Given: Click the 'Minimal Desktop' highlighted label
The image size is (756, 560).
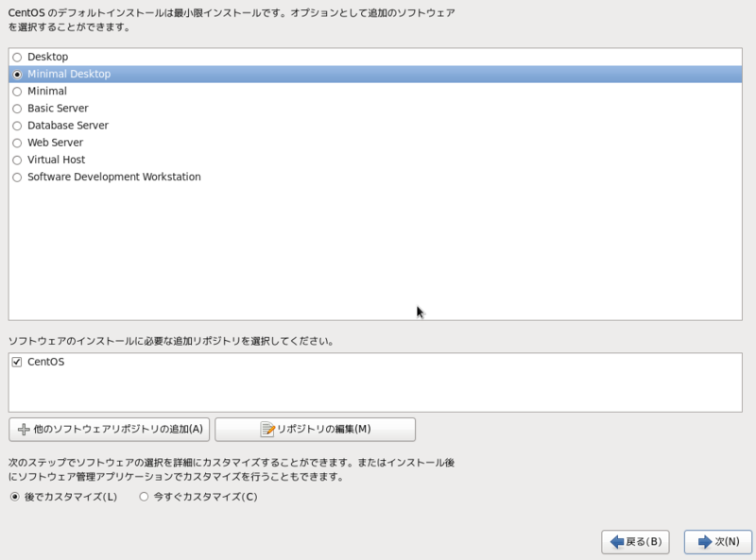Looking at the screenshot, I should (x=69, y=75).
